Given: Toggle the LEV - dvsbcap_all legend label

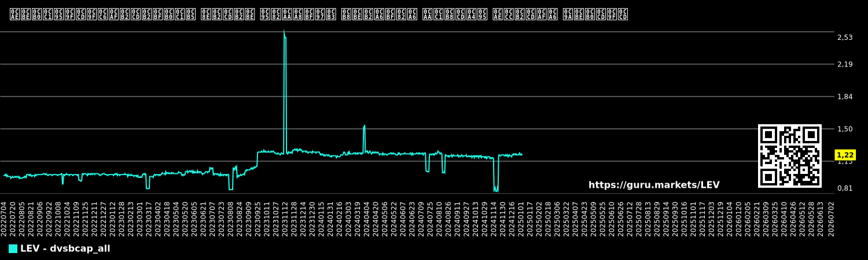Looking at the screenshot, I should (x=65, y=249).
